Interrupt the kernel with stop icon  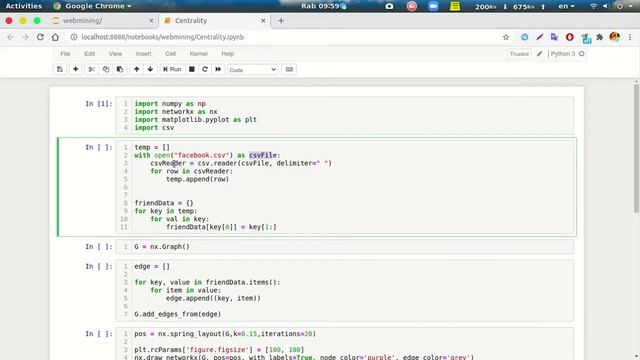(x=191, y=69)
